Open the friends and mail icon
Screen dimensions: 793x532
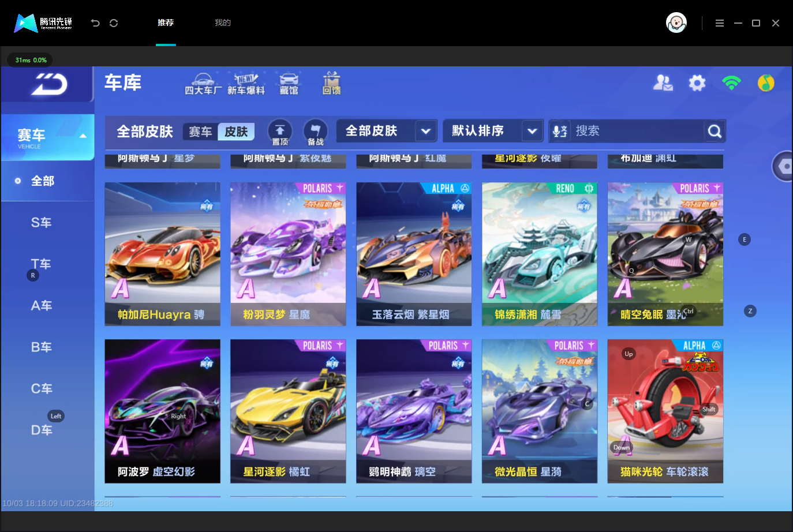pyautogui.click(x=663, y=83)
